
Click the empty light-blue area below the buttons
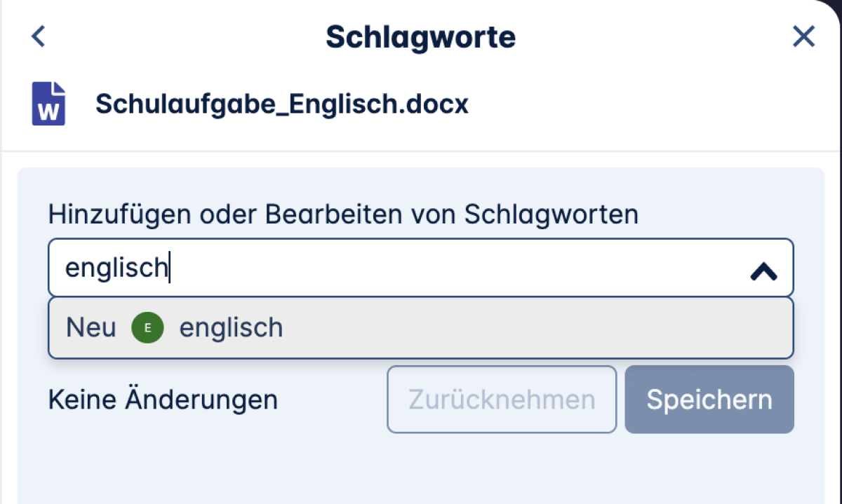[421, 470]
